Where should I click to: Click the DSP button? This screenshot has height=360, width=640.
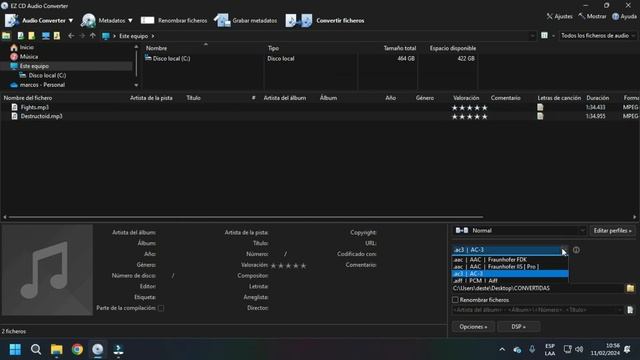tap(519, 327)
